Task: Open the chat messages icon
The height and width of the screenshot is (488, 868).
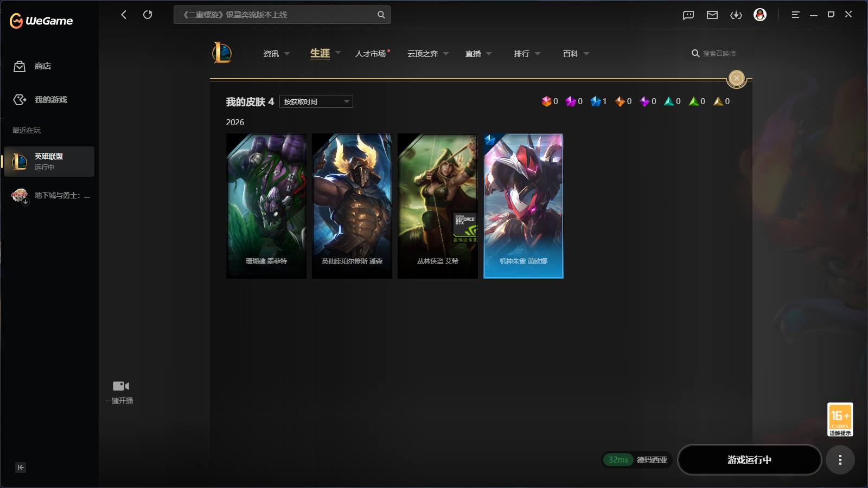Action: pos(688,15)
